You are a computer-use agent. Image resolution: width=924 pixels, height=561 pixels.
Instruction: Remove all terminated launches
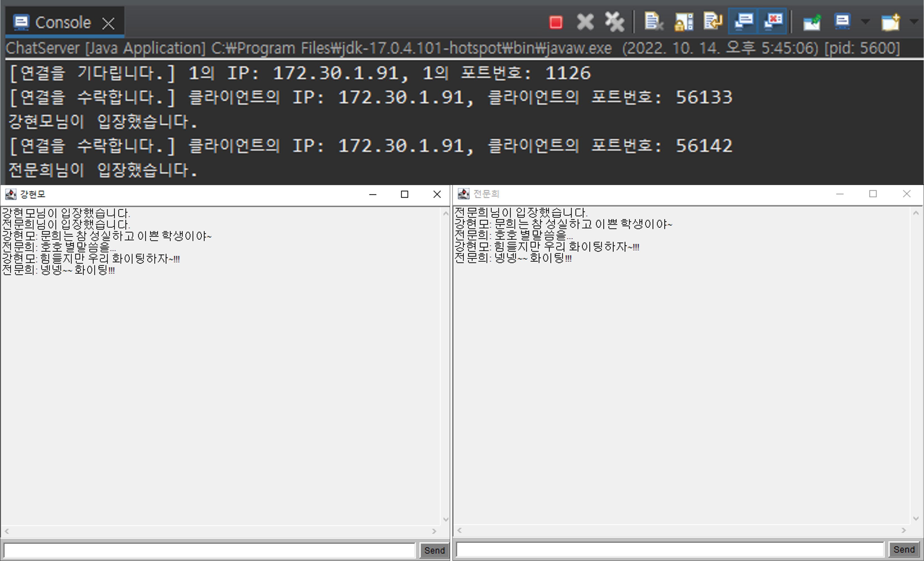pos(614,22)
